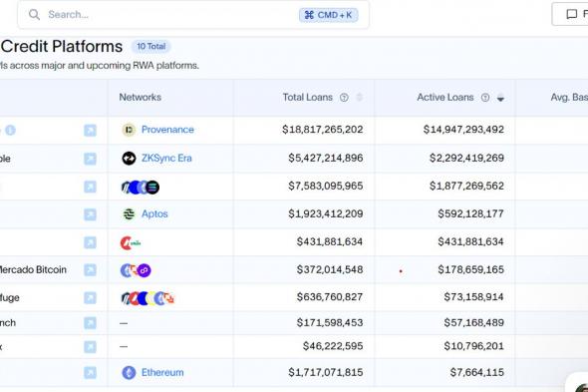The image size is (588, 392).
Task: Click the purple Polygon icon in Mercado Bitcoin row
Action: [x=144, y=270]
